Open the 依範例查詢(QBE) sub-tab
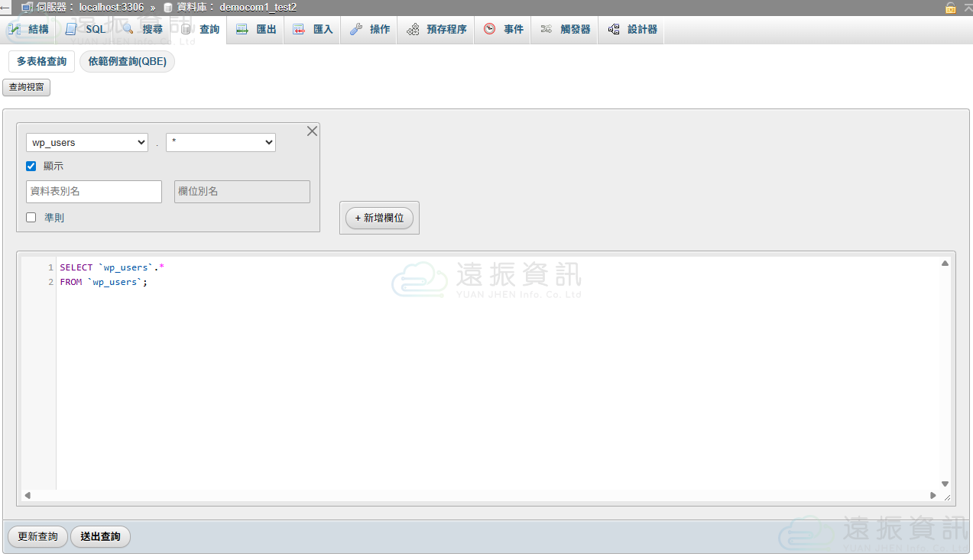Screen dimensions: 973x560 [127, 62]
